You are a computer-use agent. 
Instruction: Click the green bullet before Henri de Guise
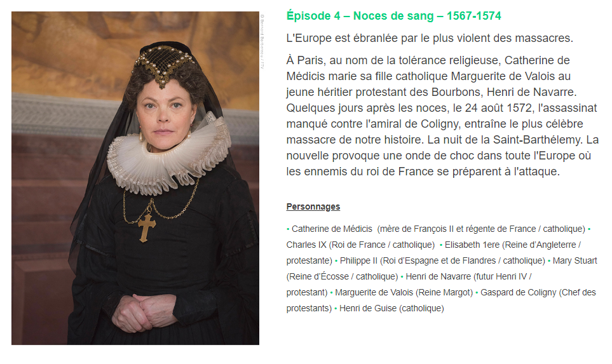[336, 309]
